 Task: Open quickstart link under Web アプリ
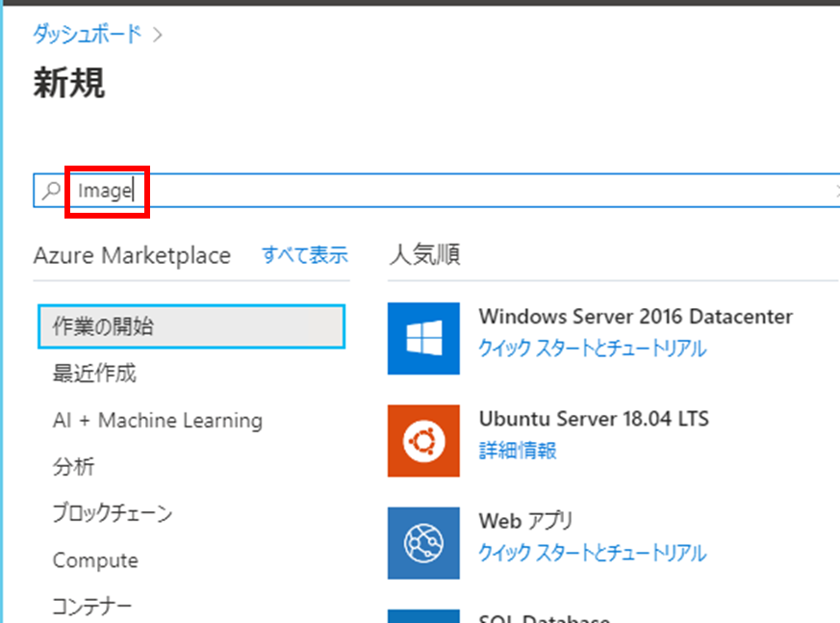[593, 553]
